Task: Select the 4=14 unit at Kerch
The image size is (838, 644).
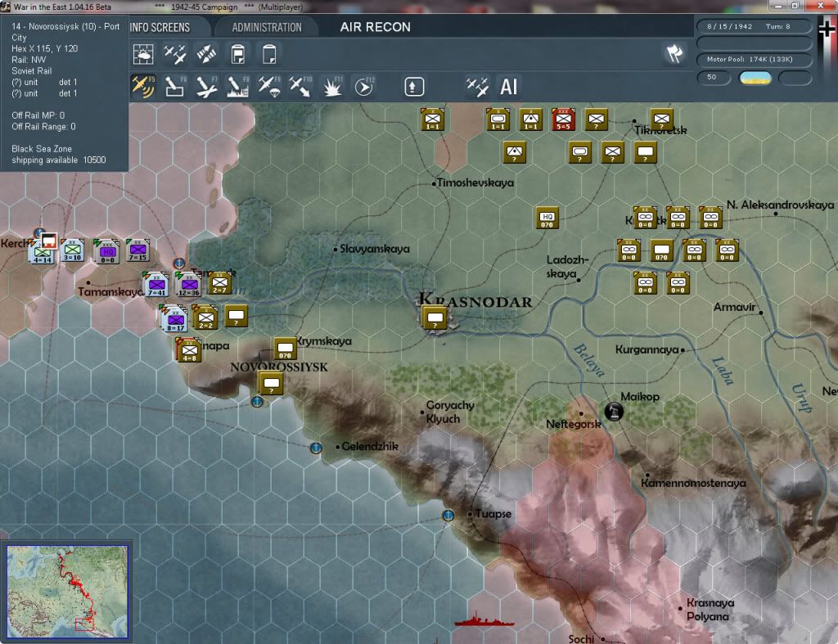Action: pos(42,253)
